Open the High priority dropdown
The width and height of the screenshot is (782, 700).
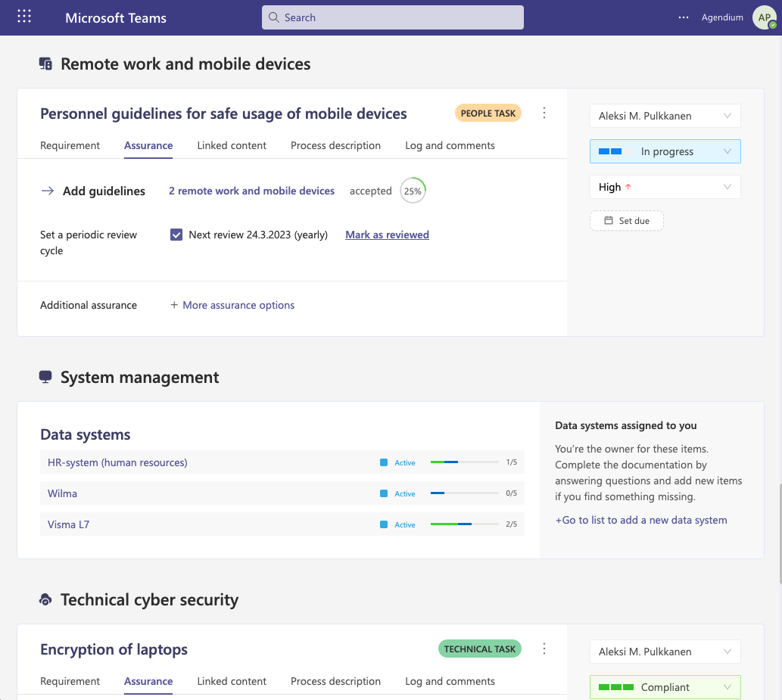coord(665,187)
